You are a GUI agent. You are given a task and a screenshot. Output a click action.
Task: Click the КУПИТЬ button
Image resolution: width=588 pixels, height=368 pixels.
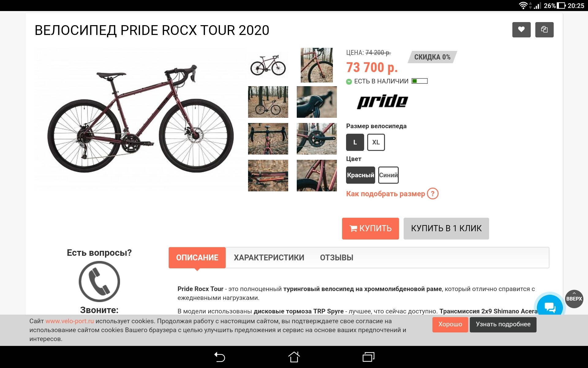pyautogui.click(x=370, y=228)
